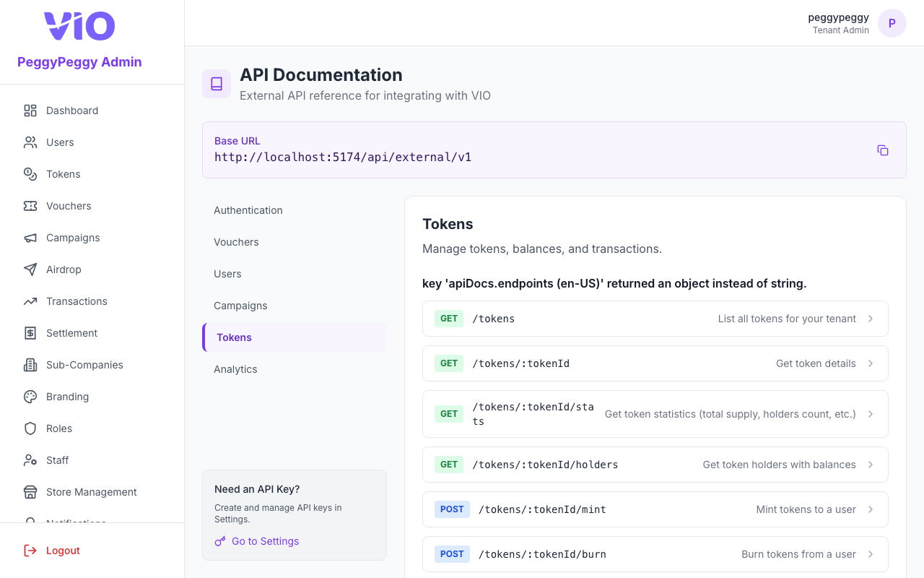Click 'Burn tokens from a user' description

click(x=798, y=554)
